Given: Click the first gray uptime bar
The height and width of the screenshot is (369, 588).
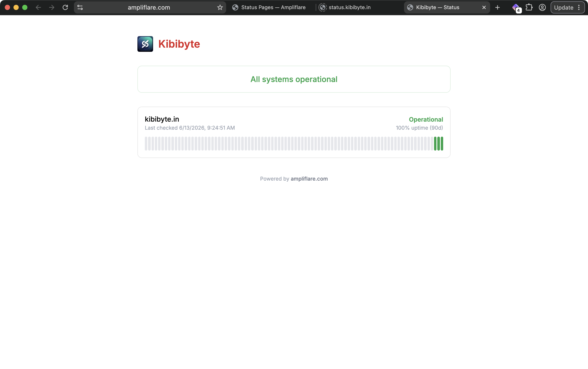Looking at the screenshot, I should click(146, 144).
